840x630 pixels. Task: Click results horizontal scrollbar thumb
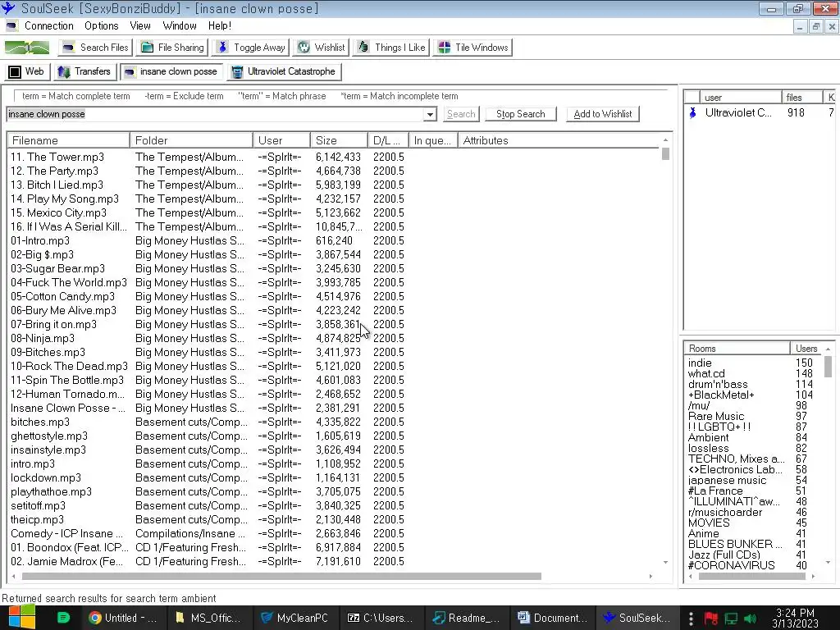pyautogui.click(x=281, y=577)
